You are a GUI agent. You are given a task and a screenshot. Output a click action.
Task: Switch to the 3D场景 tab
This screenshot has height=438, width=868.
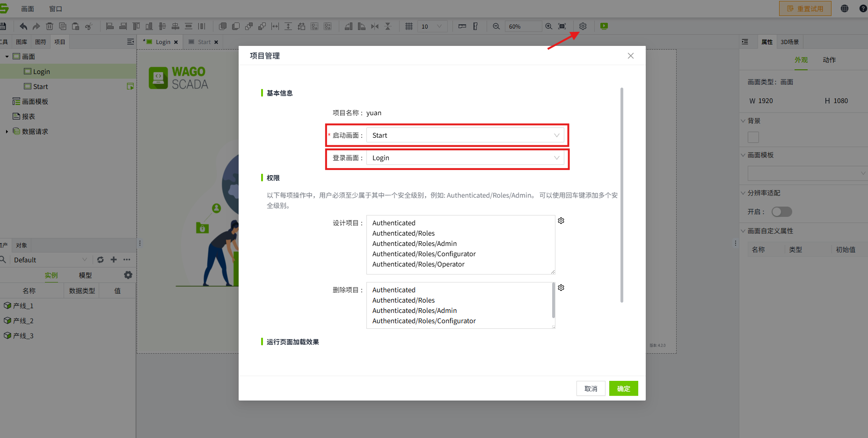789,42
